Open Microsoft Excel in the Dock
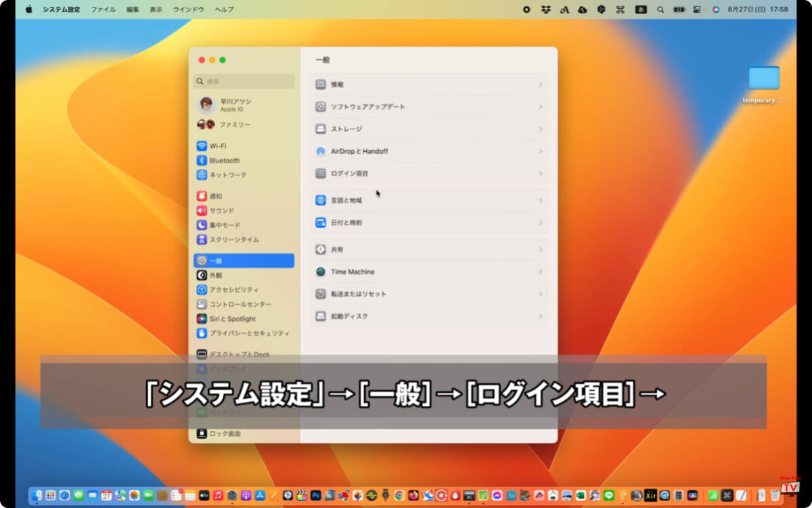The height and width of the screenshot is (508, 812). click(581, 495)
